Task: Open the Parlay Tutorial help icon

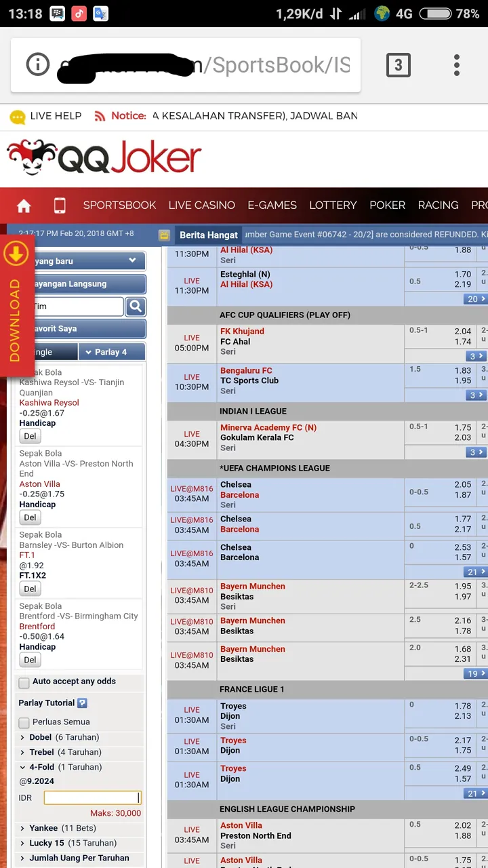Action: (82, 703)
